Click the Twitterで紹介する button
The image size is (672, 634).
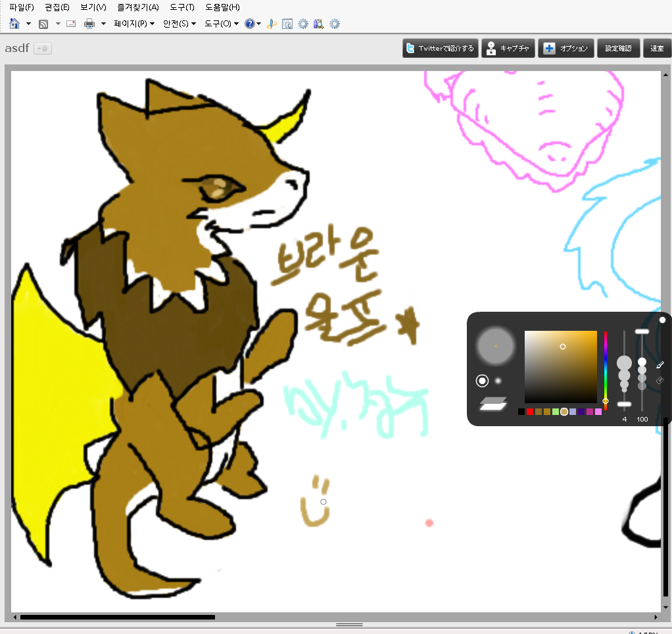click(x=440, y=49)
